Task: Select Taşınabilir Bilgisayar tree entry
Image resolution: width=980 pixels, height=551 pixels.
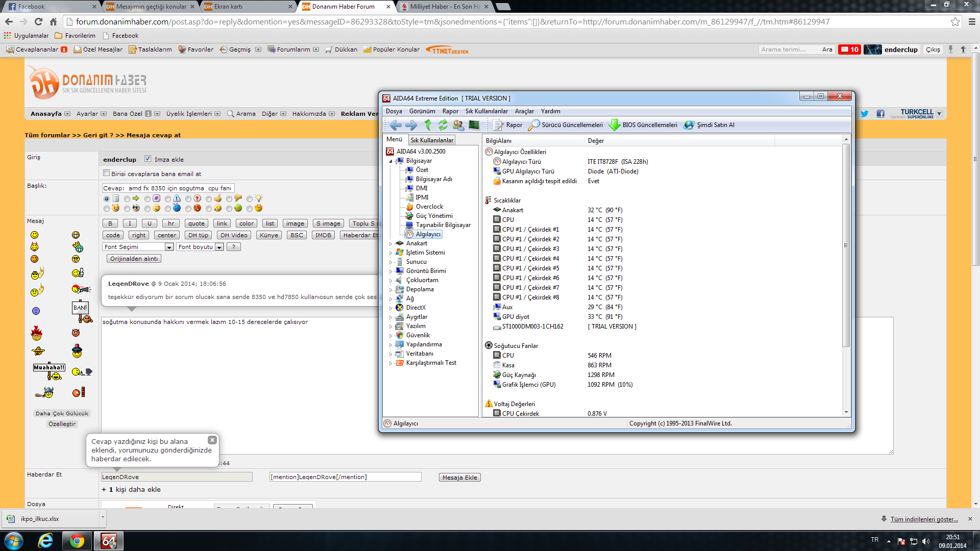Action: click(x=443, y=225)
